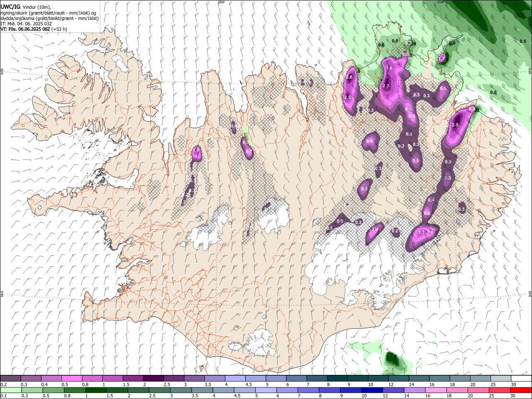Image resolution: width=532 pixels, height=399 pixels.
Task: Click the '3.5' label in the lower legend
Action: coord(195,396)
